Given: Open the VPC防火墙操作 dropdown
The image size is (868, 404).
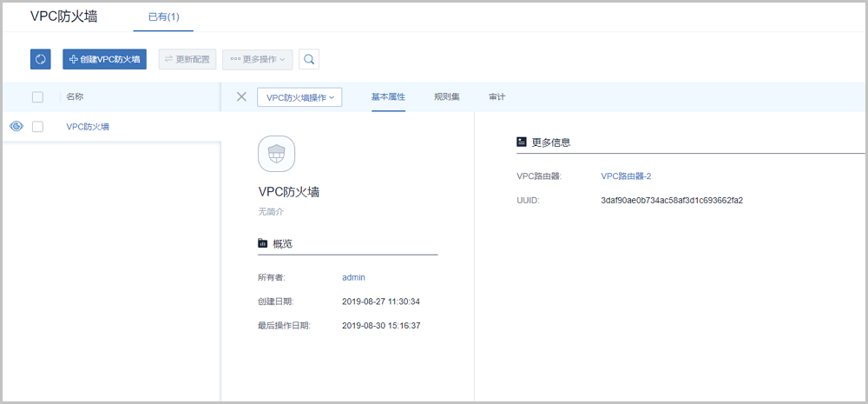Looking at the screenshot, I should coord(299,97).
